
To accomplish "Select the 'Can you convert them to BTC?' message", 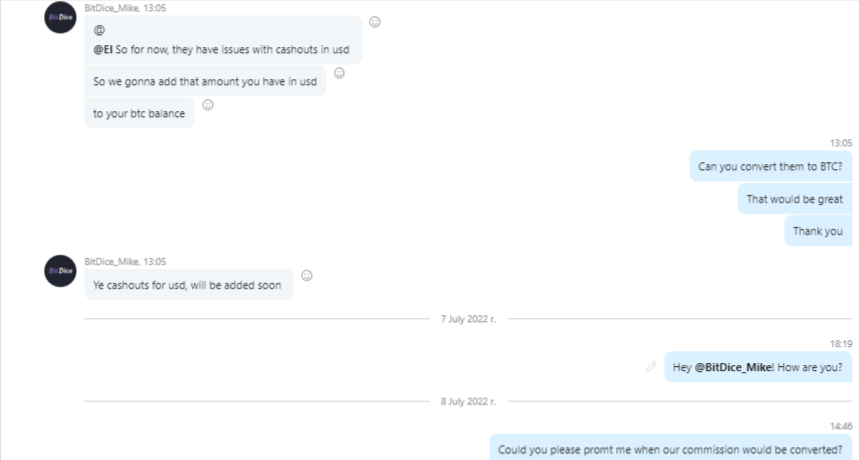I will click(770, 166).
